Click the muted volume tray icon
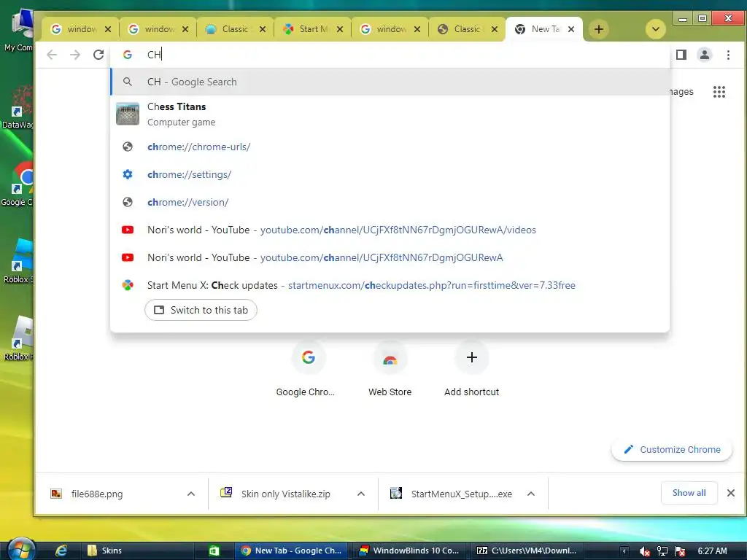 click(645, 551)
